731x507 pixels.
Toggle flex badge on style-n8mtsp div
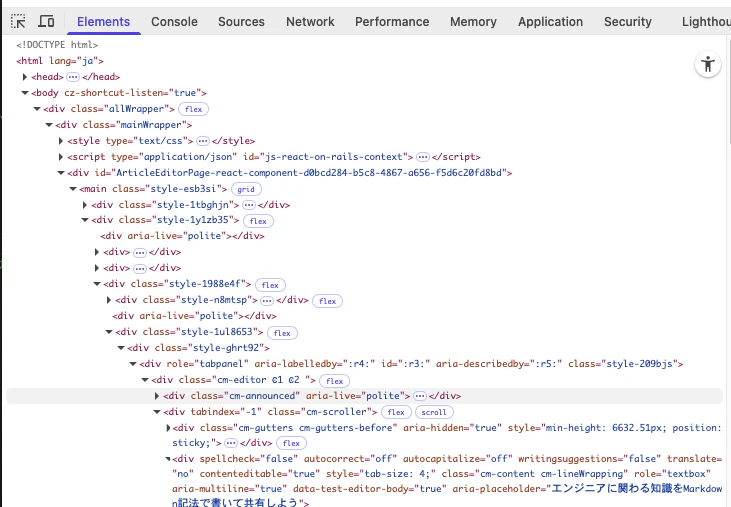click(327, 301)
